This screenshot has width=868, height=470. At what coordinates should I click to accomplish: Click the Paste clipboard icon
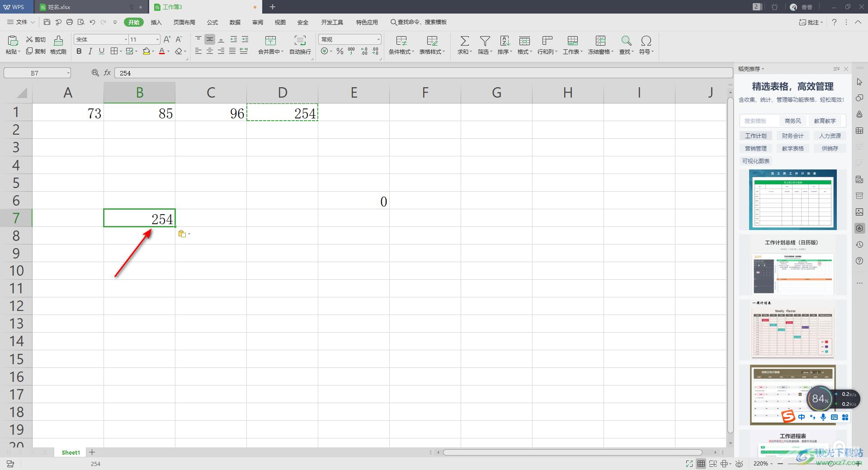pyautogui.click(x=13, y=41)
